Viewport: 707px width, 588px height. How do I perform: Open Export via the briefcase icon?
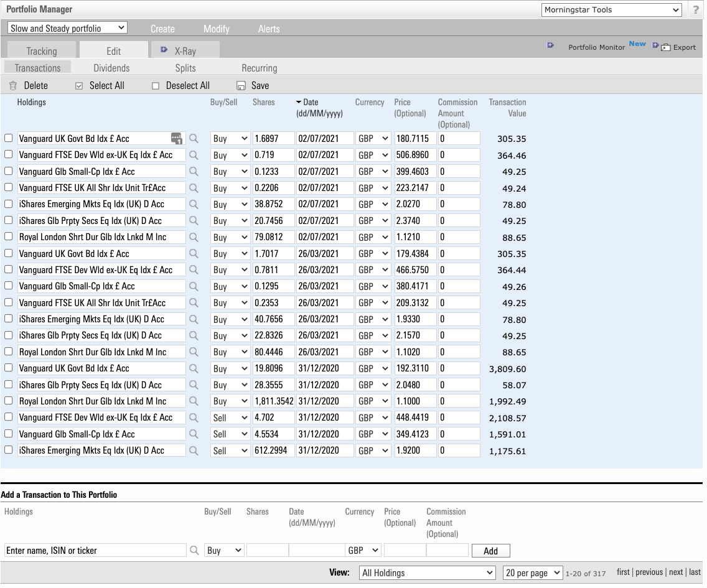coord(665,46)
